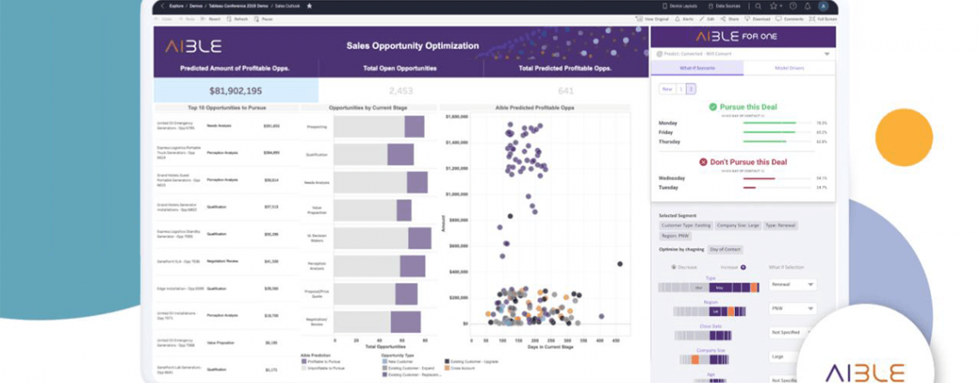Open the favorites star menu in the header
Image resolution: width=980 pixels, height=383 pixels.
pos(775,6)
